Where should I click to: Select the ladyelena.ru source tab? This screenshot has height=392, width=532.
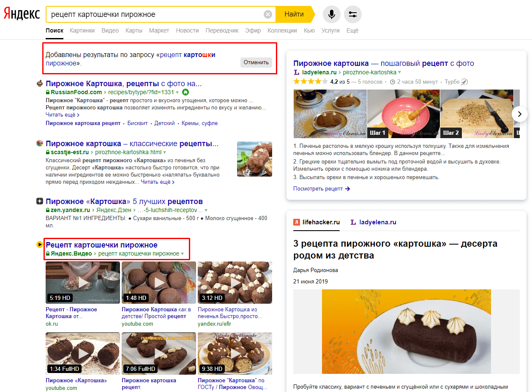point(373,222)
